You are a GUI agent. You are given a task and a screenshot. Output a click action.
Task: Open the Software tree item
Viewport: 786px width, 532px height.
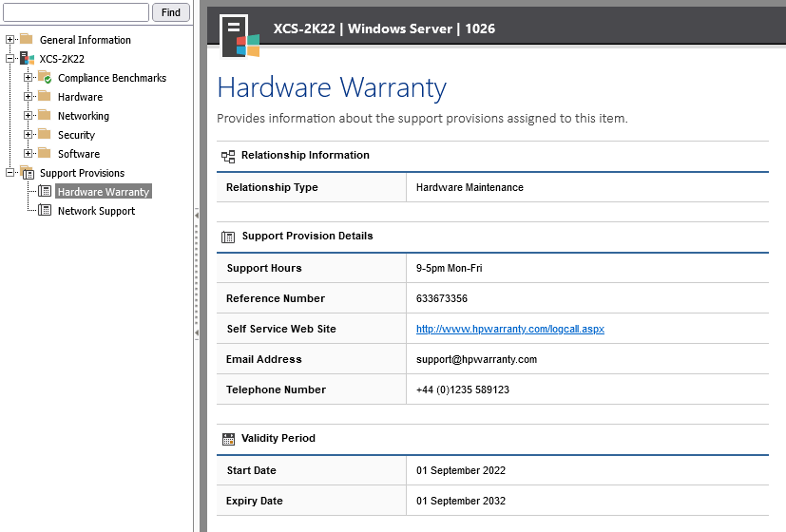[79, 154]
